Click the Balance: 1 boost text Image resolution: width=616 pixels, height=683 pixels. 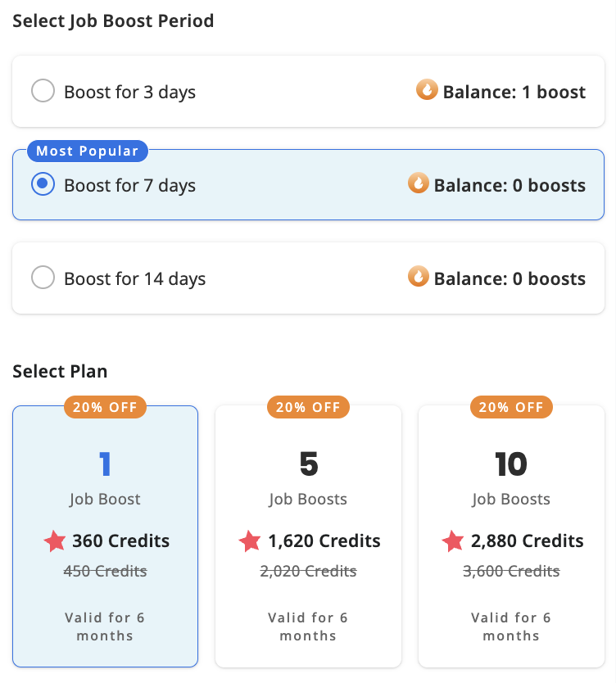pos(514,92)
